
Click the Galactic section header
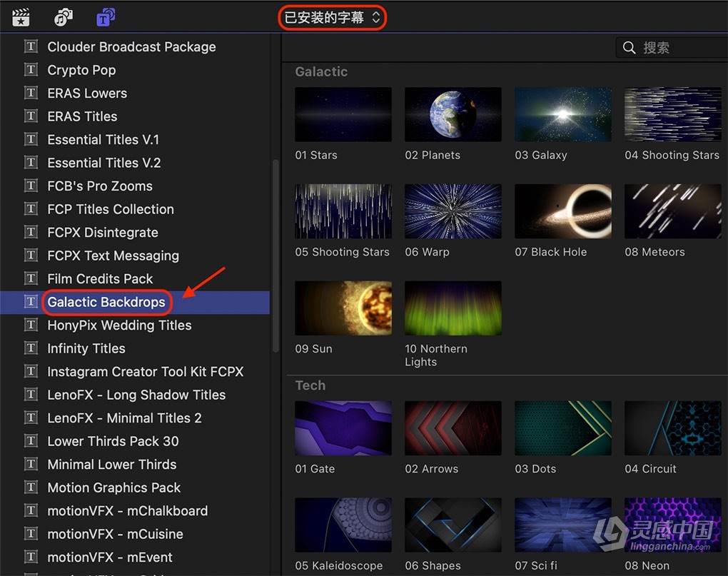(x=321, y=71)
